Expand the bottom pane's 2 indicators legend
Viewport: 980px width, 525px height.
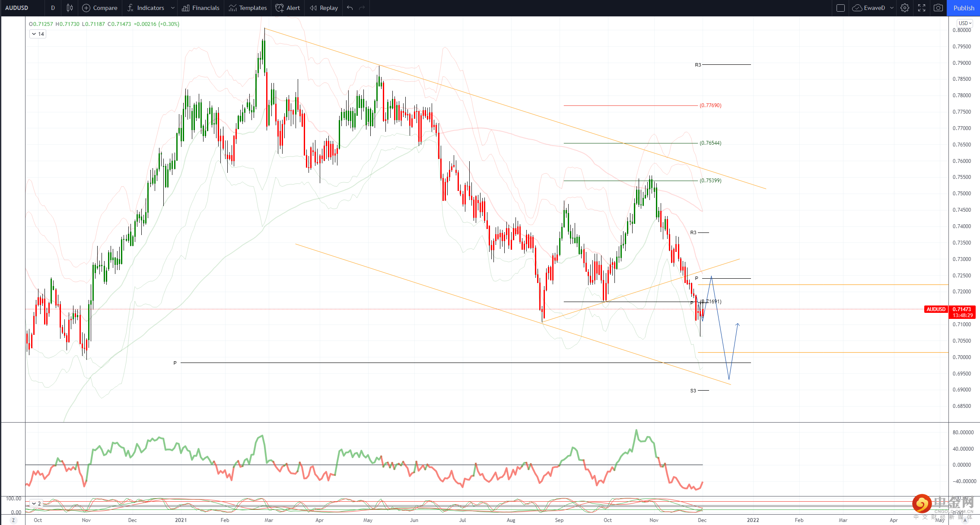coord(36,503)
